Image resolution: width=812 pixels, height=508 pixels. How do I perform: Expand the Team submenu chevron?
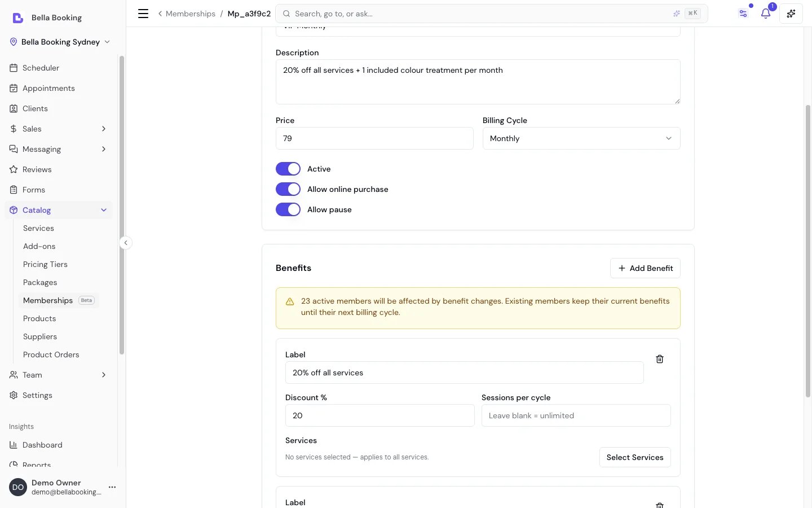[104, 375]
